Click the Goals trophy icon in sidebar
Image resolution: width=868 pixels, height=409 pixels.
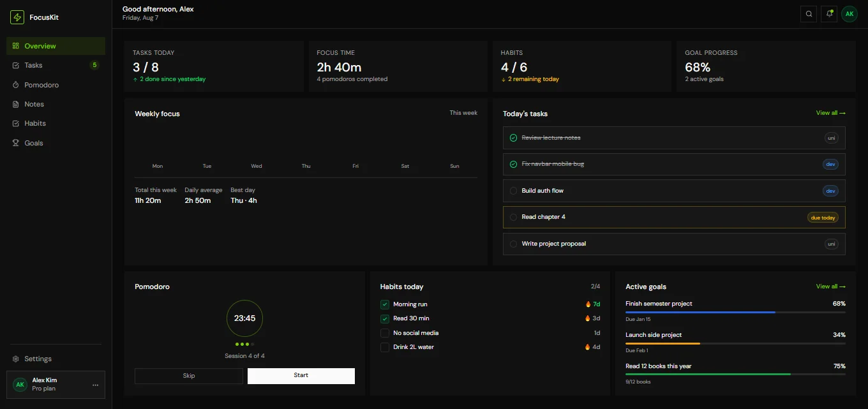coord(16,143)
